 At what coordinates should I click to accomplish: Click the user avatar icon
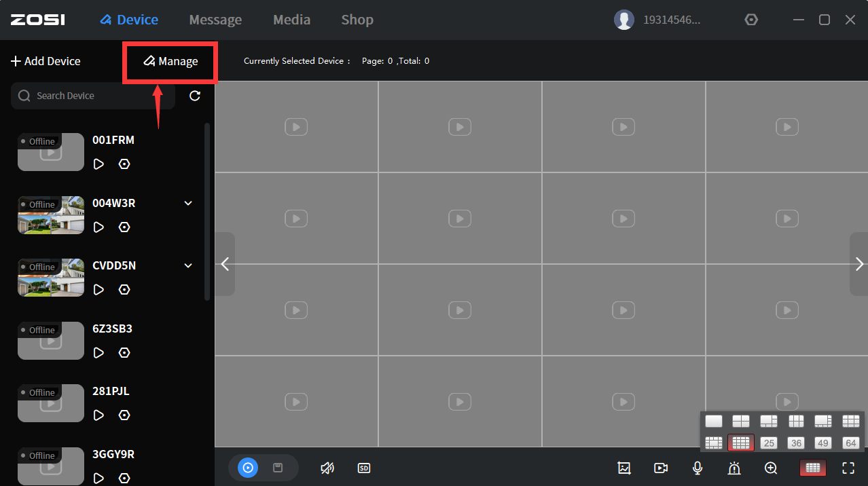pyautogui.click(x=624, y=20)
